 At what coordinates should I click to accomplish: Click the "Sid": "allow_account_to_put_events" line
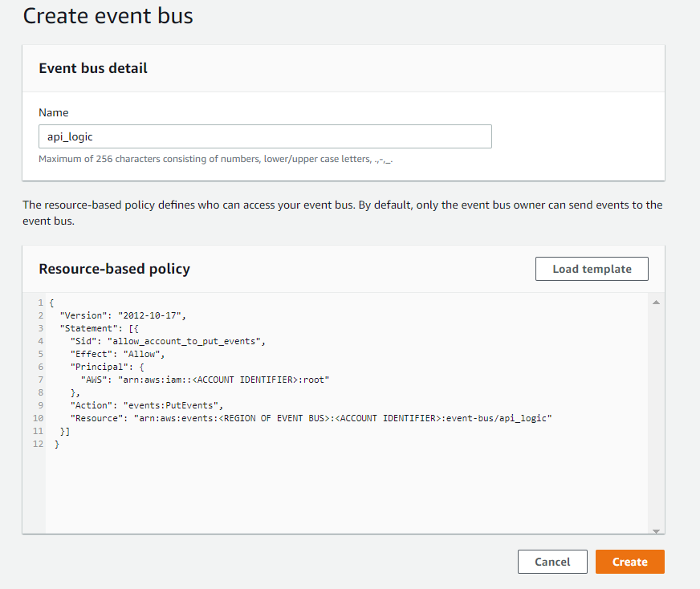click(168, 341)
